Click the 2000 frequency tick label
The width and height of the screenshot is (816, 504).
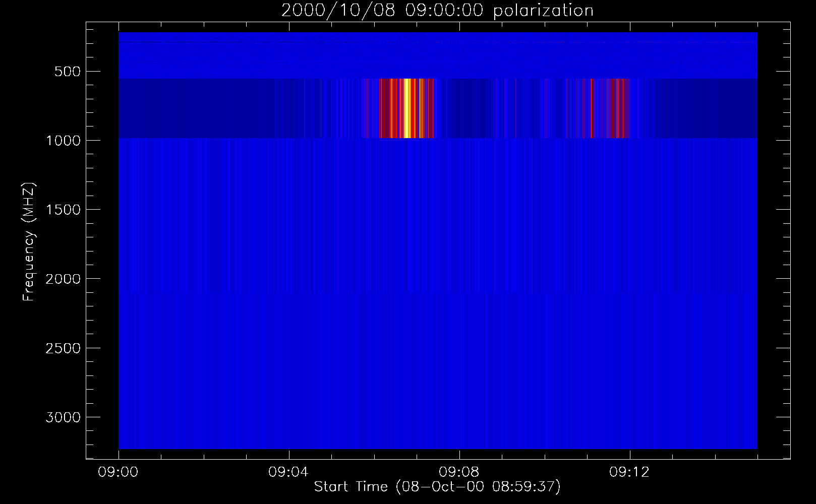click(x=63, y=279)
